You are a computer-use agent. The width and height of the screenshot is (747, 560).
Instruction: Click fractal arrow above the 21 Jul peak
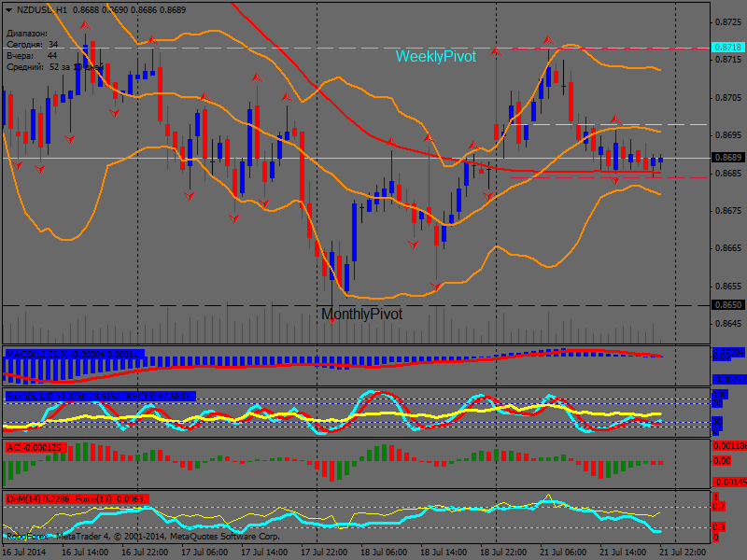(549, 39)
